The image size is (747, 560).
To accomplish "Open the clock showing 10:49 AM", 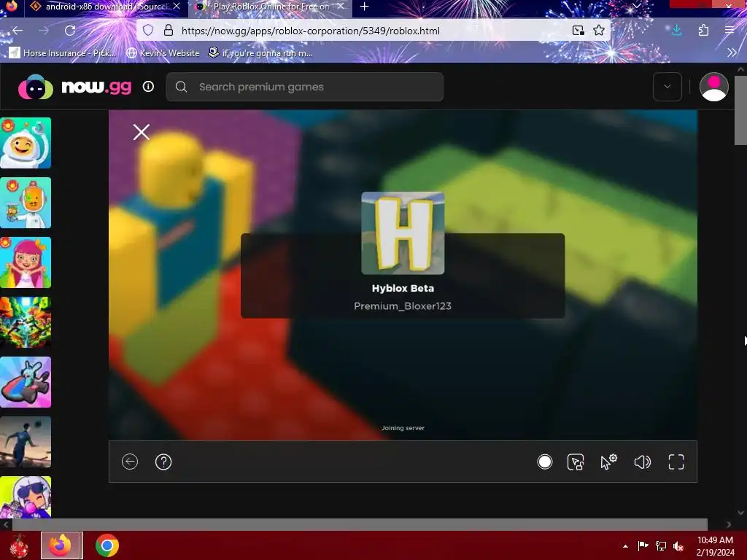I will [715, 545].
